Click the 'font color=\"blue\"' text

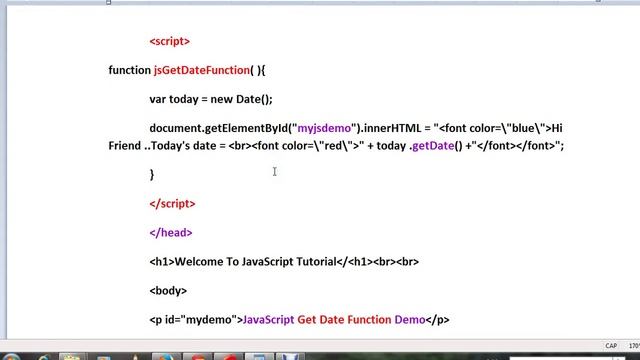click(x=495, y=128)
